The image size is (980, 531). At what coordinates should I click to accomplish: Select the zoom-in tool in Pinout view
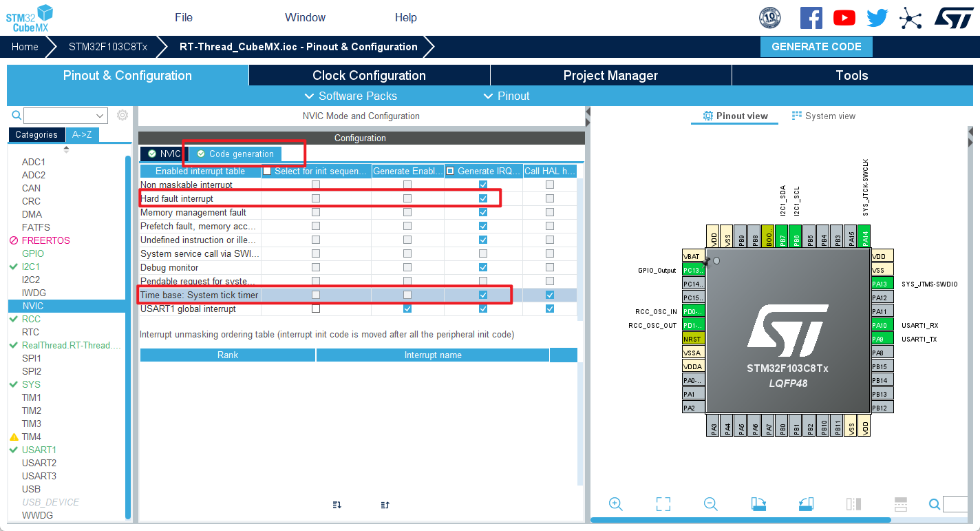click(616, 503)
